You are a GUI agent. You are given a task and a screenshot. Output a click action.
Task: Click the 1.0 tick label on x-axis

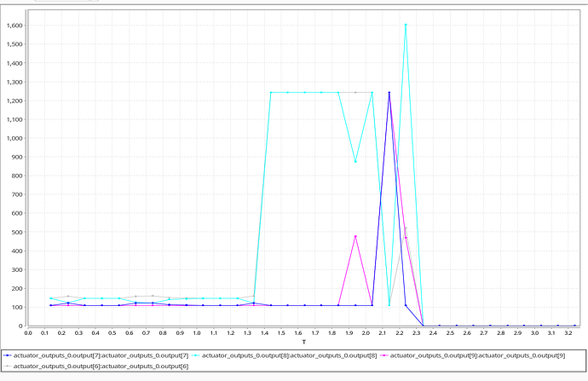(x=201, y=332)
